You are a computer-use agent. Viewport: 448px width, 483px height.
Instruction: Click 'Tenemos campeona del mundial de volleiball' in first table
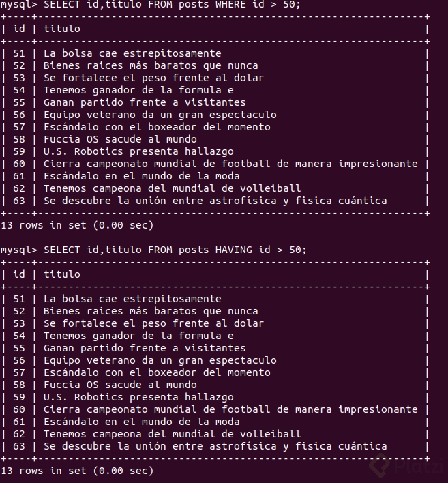click(172, 188)
